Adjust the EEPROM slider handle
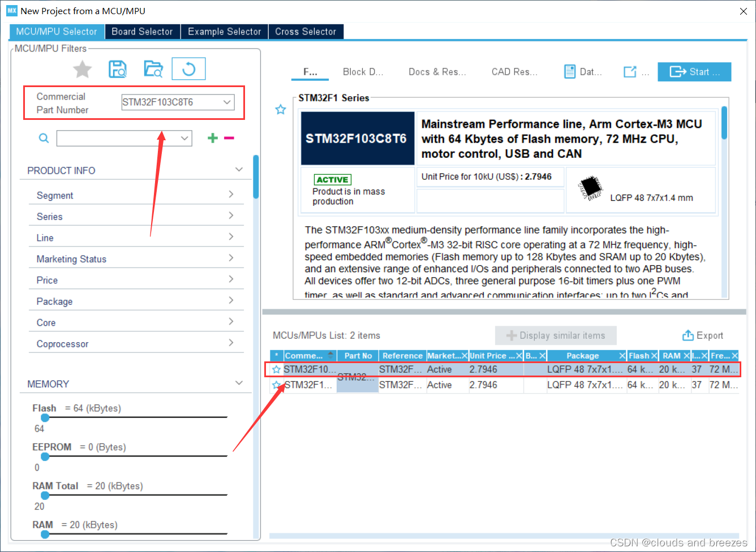 (x=45, y=456)
